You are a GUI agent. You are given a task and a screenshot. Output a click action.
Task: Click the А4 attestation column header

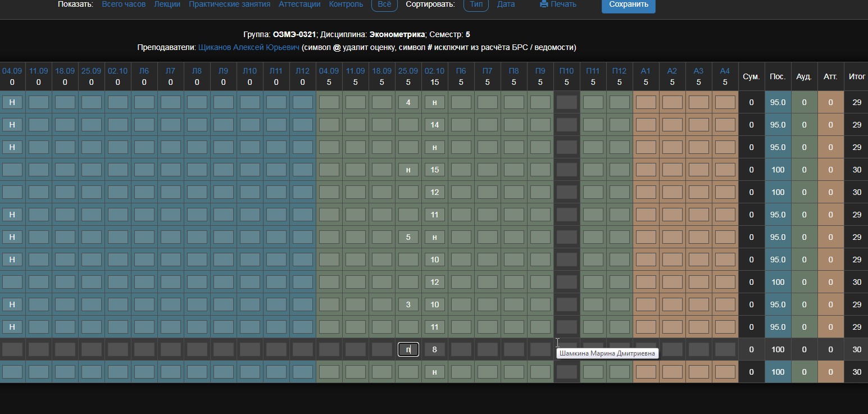tap(725, 71)
